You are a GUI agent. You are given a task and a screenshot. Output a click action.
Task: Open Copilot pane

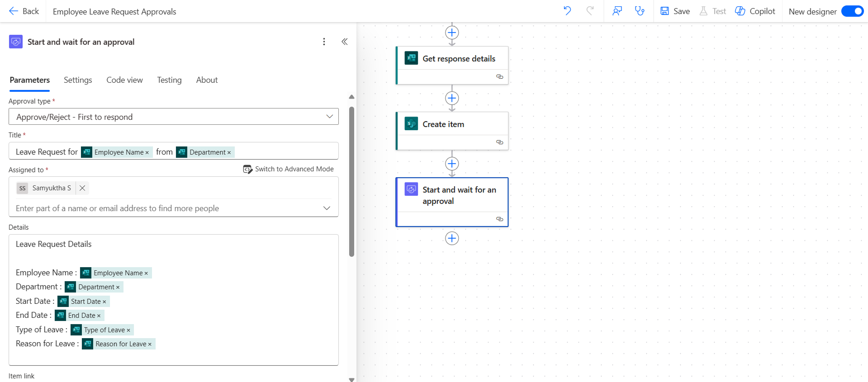pyautogui.click(x=755, y=11)
